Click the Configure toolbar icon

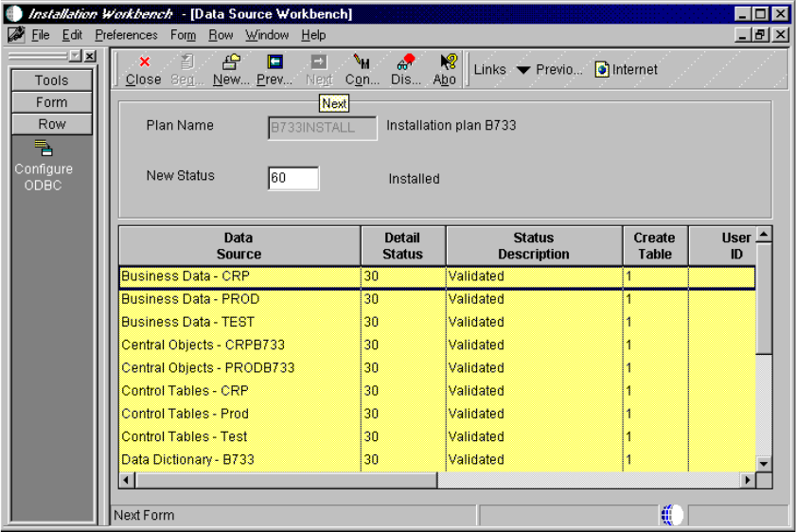pyautogui.click(x=362, y=62)
